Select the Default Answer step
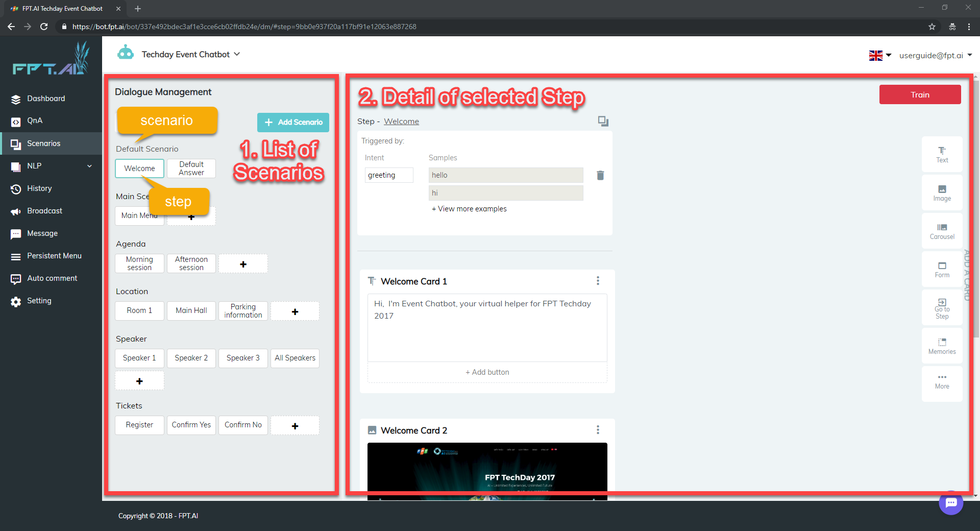 [x=191, y=168]
